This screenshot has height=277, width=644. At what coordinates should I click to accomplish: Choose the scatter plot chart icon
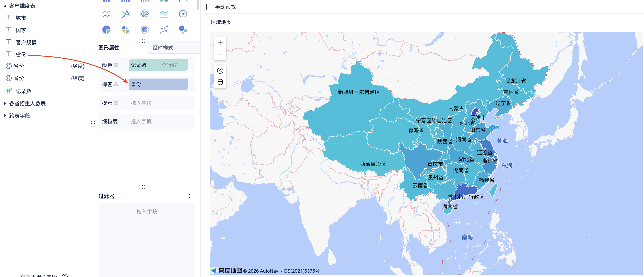[164, 30]
